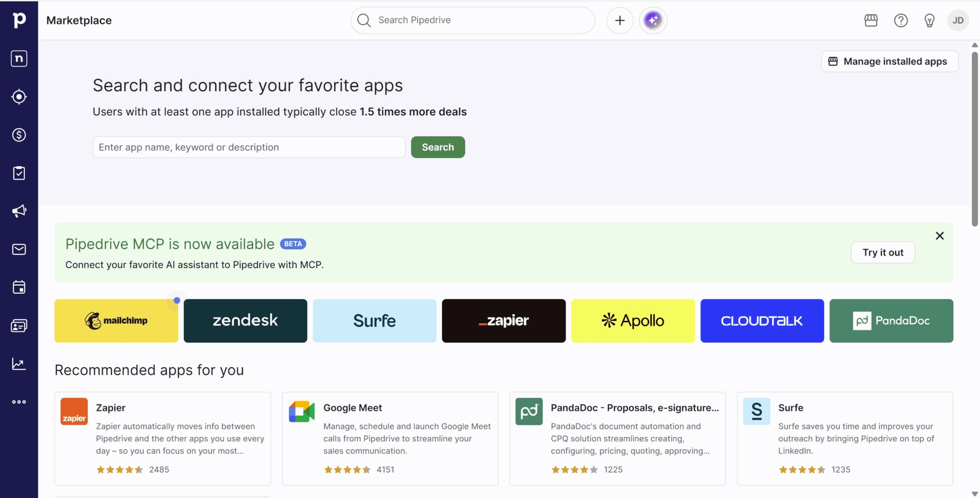
Task: Open the black Zapier featured banner
Action: tap(504, 321)
